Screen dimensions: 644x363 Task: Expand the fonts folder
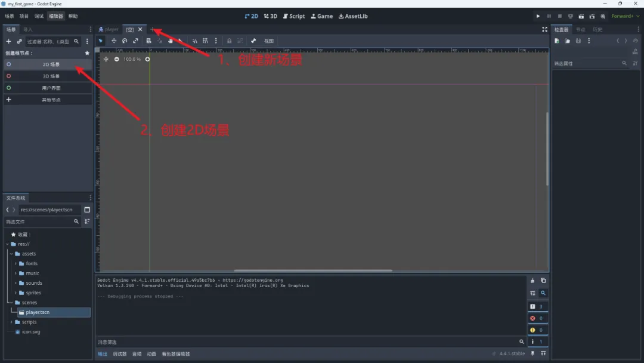16,263
